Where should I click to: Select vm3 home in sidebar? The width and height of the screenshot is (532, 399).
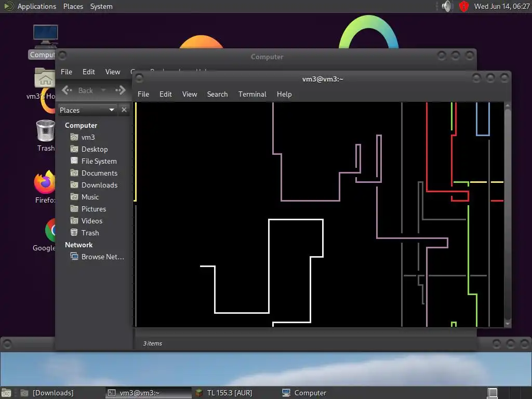(x=88, y=137)
